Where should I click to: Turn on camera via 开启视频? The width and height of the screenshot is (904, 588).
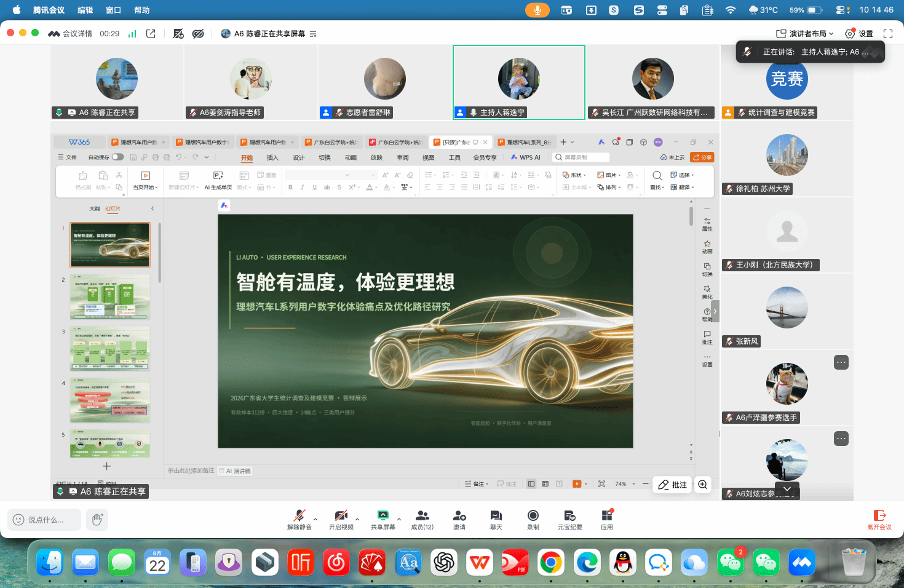(x=341, y=518)
